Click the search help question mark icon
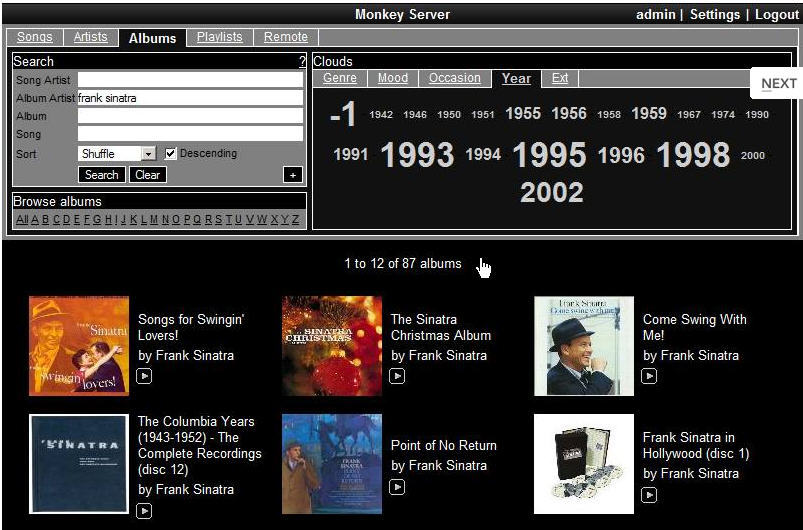803x530 pixels. tap(302, 62)
